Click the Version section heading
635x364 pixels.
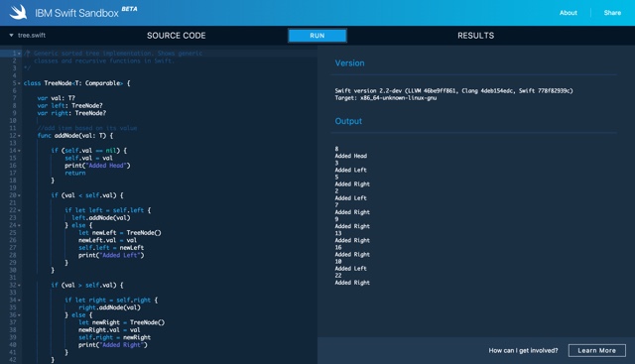pos(349,63)
